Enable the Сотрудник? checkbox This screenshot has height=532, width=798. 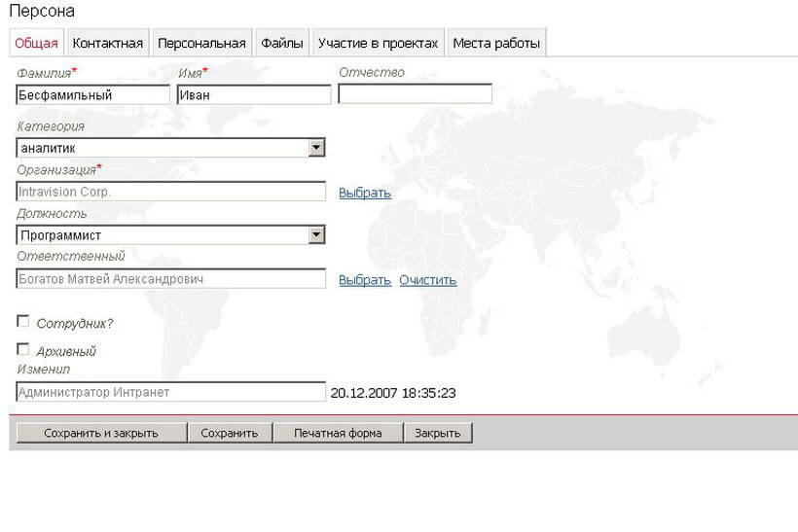[23, 322]
